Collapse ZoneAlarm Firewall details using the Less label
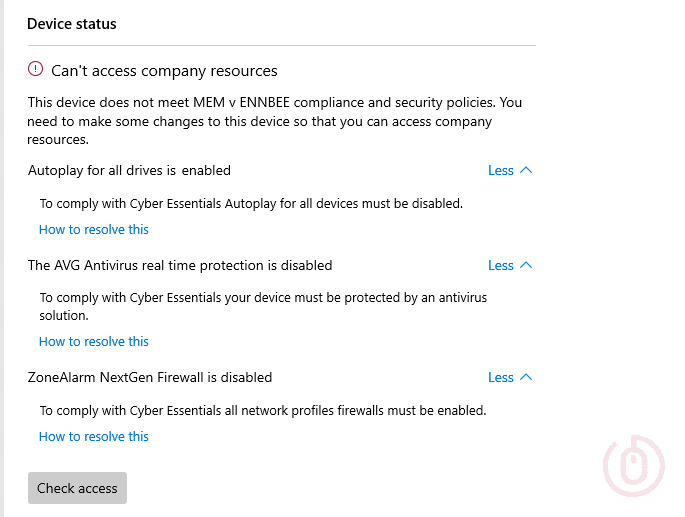The height and width of the screenshot is (517, 685). pos(500,377)
